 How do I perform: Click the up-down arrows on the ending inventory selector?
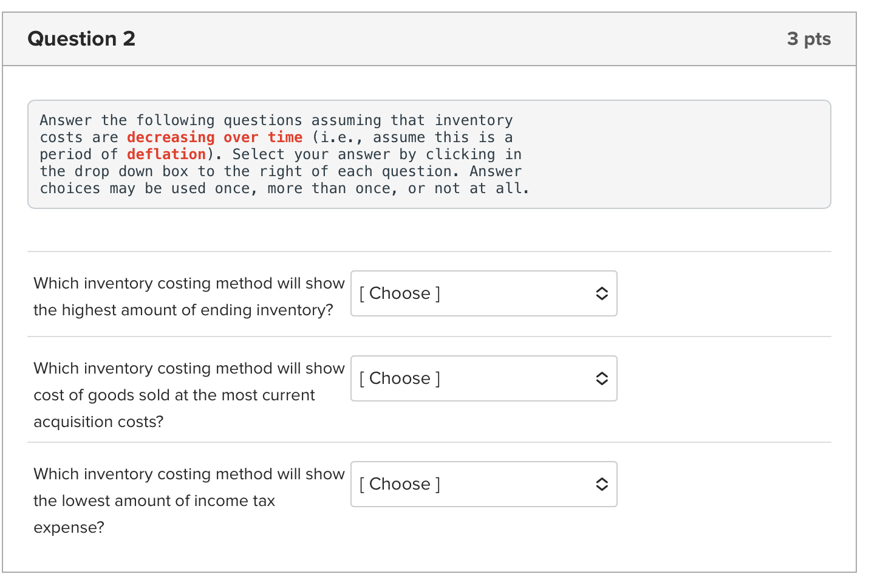coord(601,293)
